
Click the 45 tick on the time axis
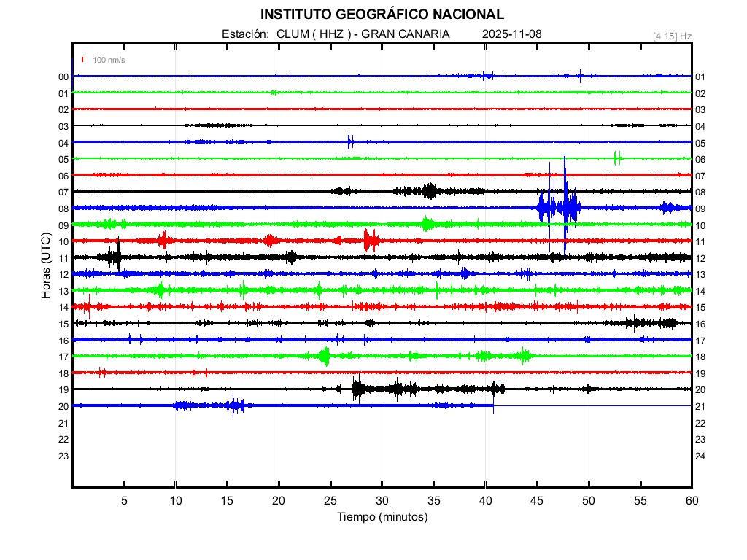coord(537,500)
